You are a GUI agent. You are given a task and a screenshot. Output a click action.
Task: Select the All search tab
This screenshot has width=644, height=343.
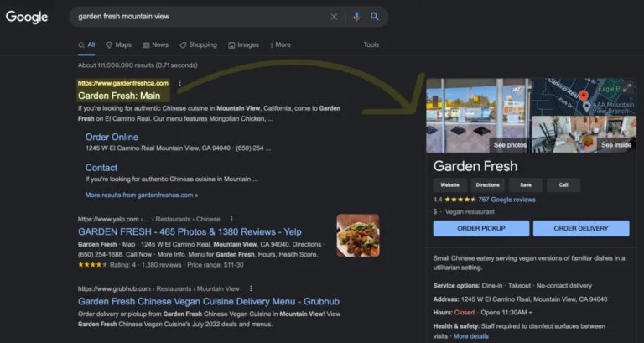(x=86, y=44)
